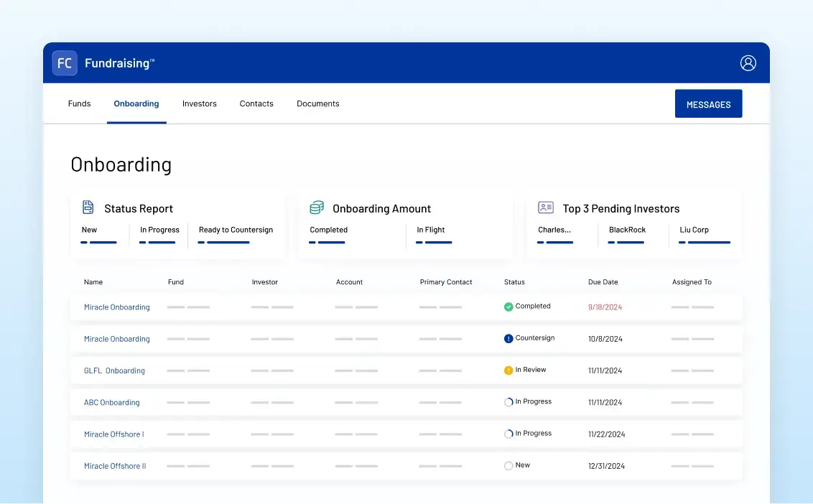Click the Top 3 Pending Investors card icon
The image size is (813, 504).
click(x=546, y=207)
